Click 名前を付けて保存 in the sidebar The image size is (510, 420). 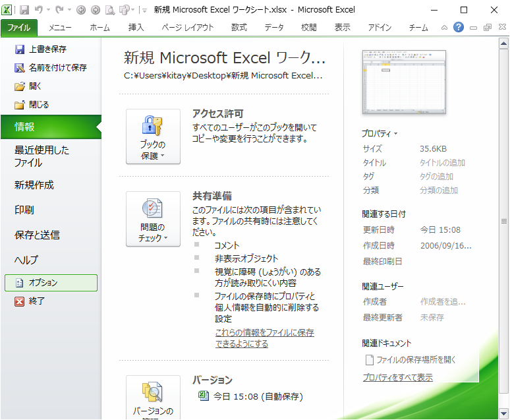pos(51,68)
